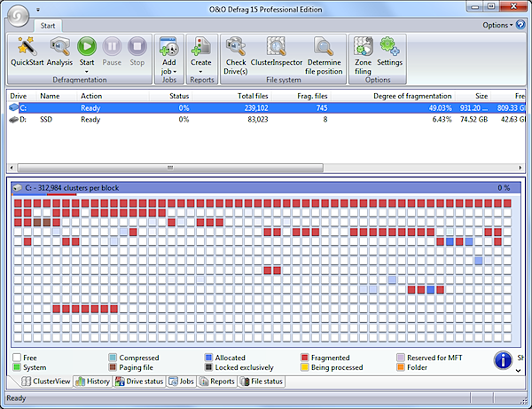The height and width of the screenshot is (409, 532).
Task: Click the QuickStart wand icon
Action: 26,47
